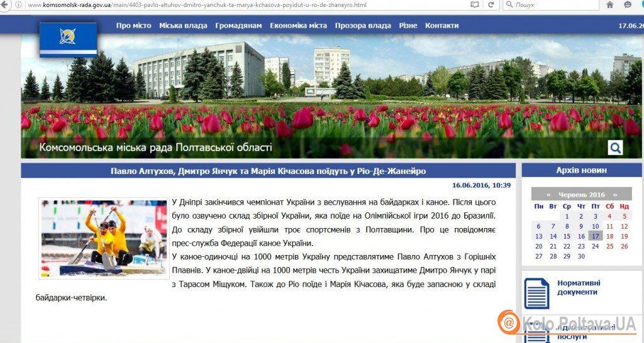Select 14 in the news archive calendar

553,236
